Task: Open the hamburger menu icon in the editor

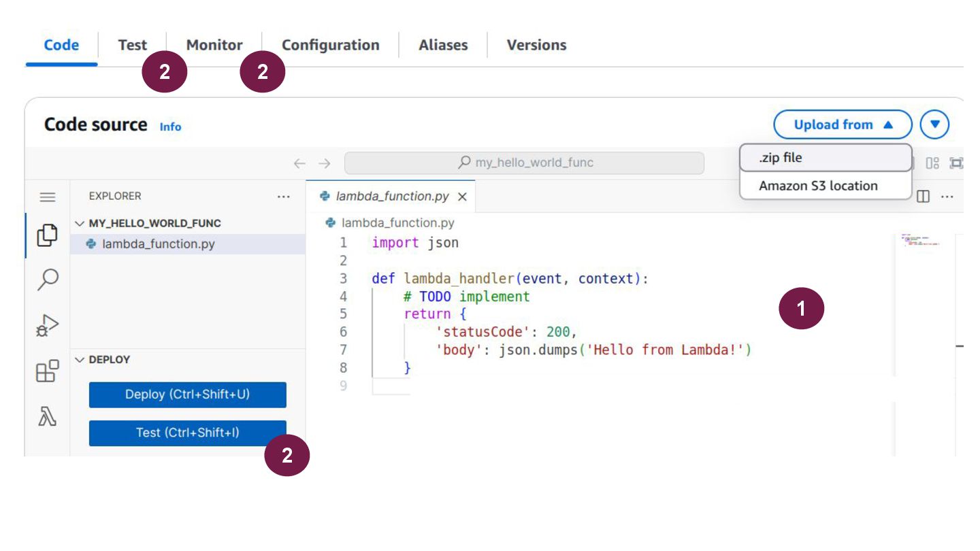Action: tap(47, 197)
